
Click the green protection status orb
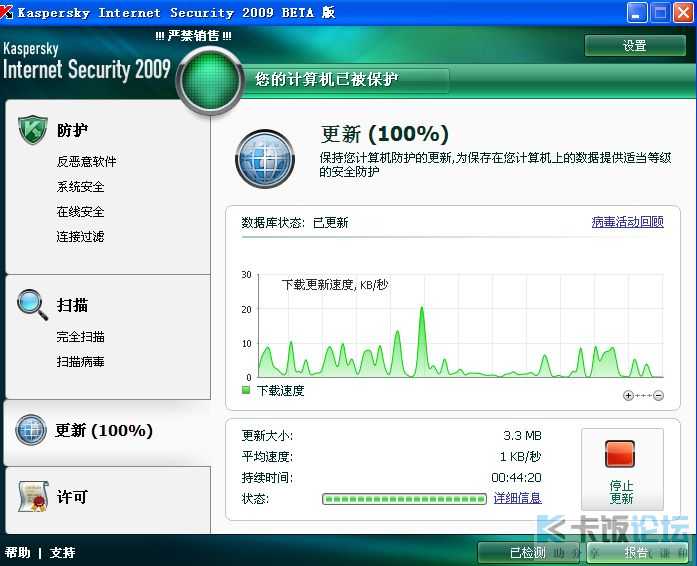click(210, 81)
